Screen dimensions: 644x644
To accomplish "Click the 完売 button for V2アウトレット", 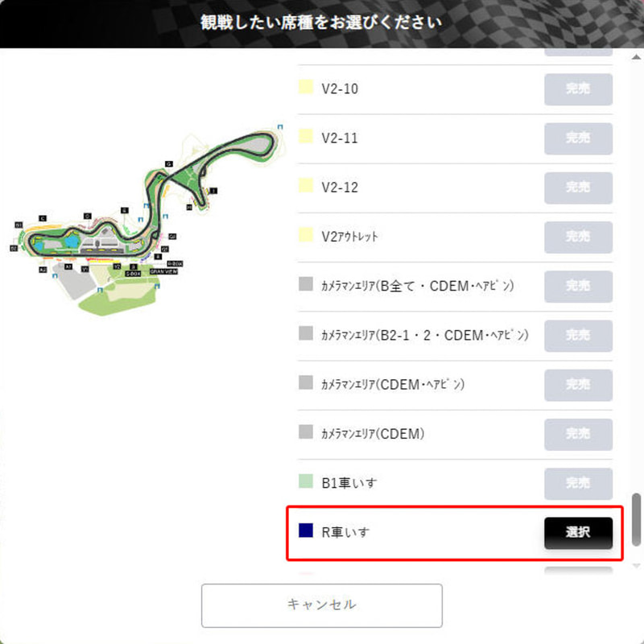I will (x=578, y=237).
